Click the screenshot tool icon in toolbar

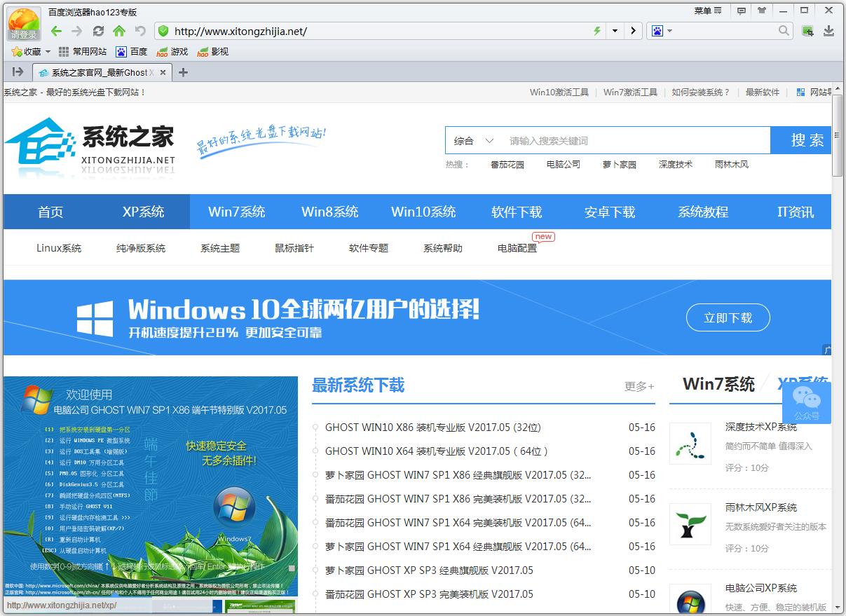[807, 31]
